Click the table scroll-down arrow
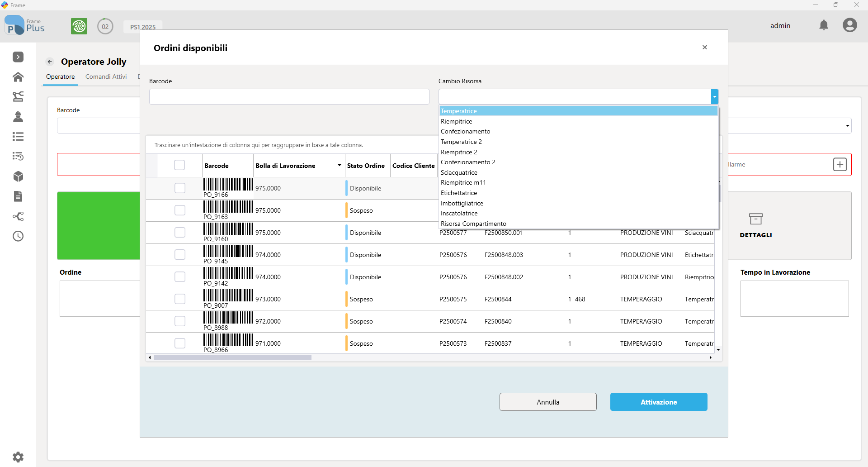The height and width of the screenshot is (467, 868). click(718, 350)
